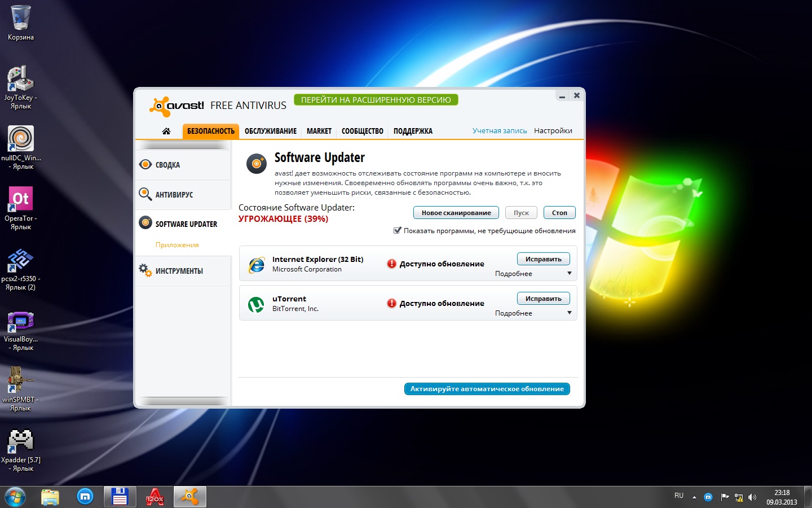Click the 'Состояние Software Updater:' label
Screen dimensions: 812x508
point(297,208)
